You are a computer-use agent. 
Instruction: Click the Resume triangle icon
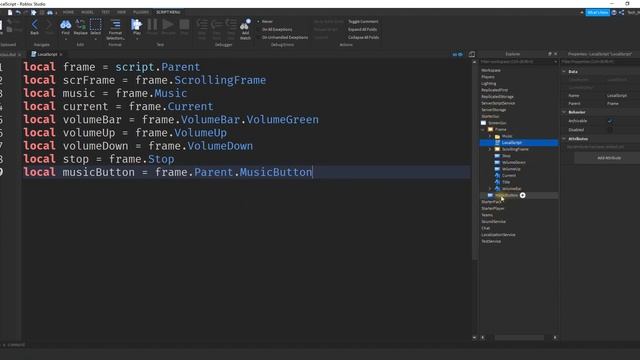(168, 25)
